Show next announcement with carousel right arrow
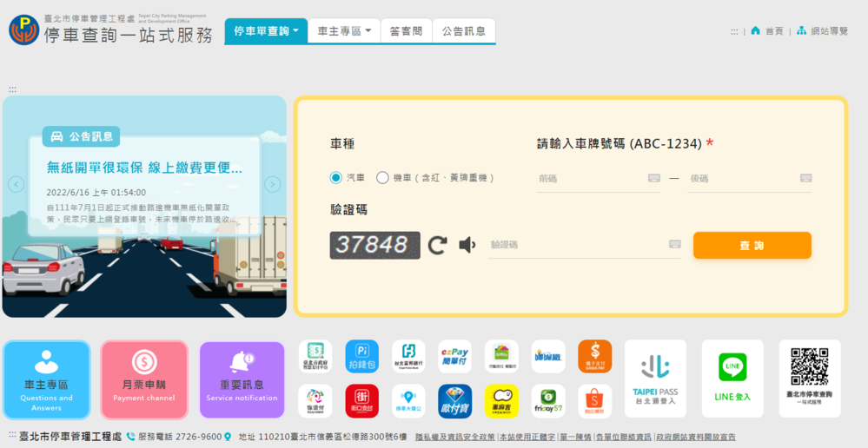 tap(273, 184)
